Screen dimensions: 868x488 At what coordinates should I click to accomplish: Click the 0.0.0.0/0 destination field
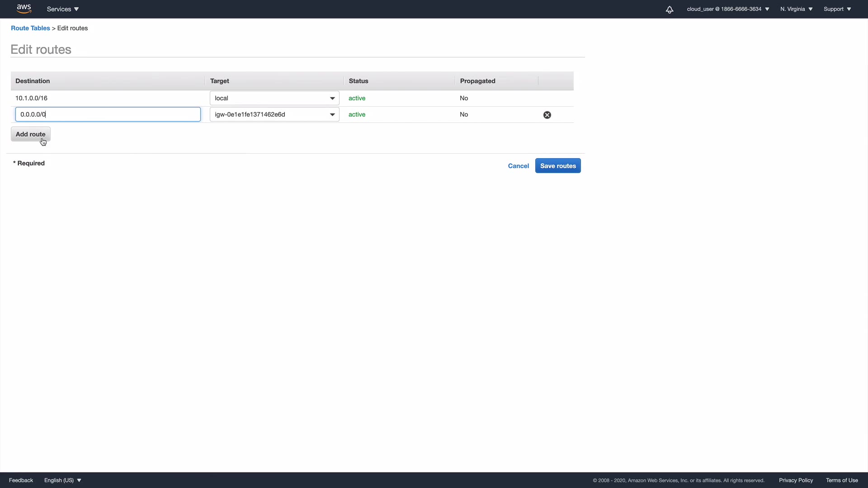[x=108, y=114]
